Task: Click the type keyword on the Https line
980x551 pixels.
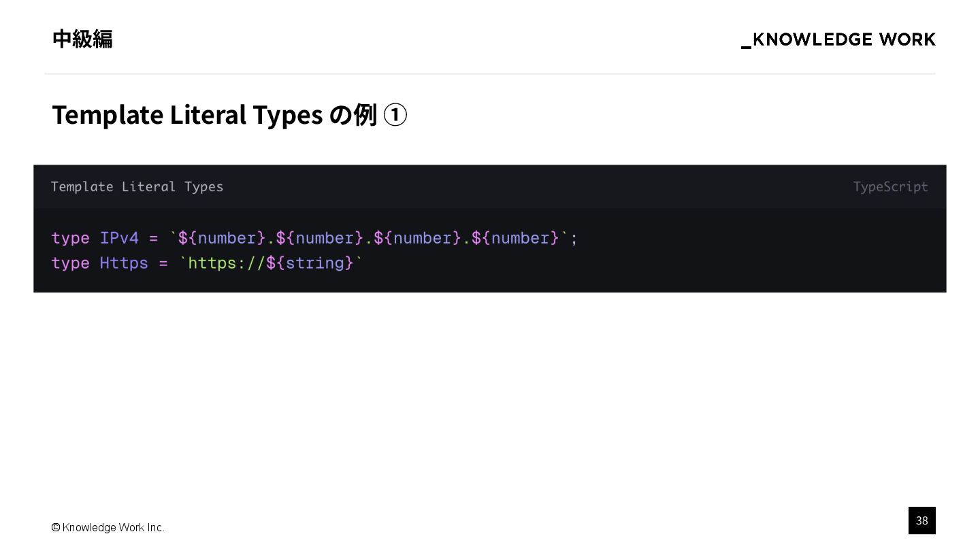Action: [70, 263]
